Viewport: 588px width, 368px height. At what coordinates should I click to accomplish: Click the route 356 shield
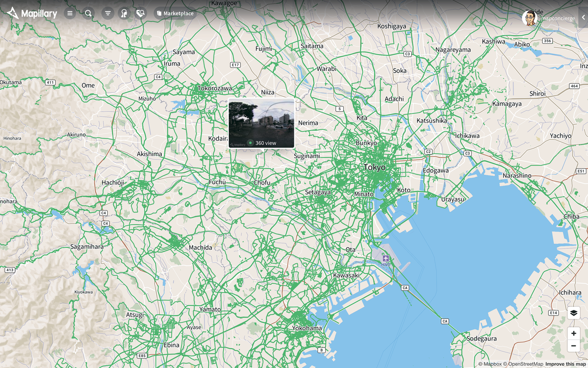pyautogui.click(x=547, y=41)
